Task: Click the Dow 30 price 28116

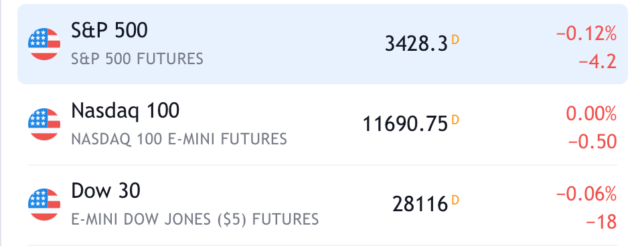Action: click(x=420, y=204)
